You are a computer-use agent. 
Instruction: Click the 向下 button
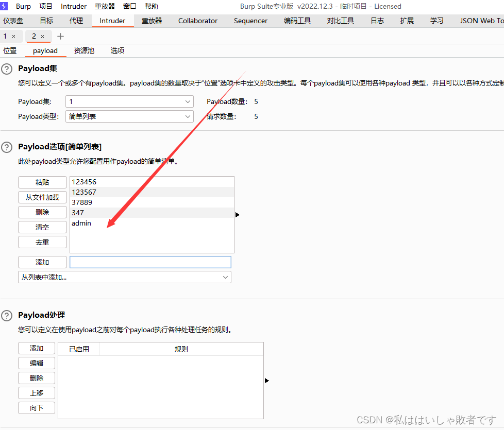pyautogui.click(x=37, y=408)
